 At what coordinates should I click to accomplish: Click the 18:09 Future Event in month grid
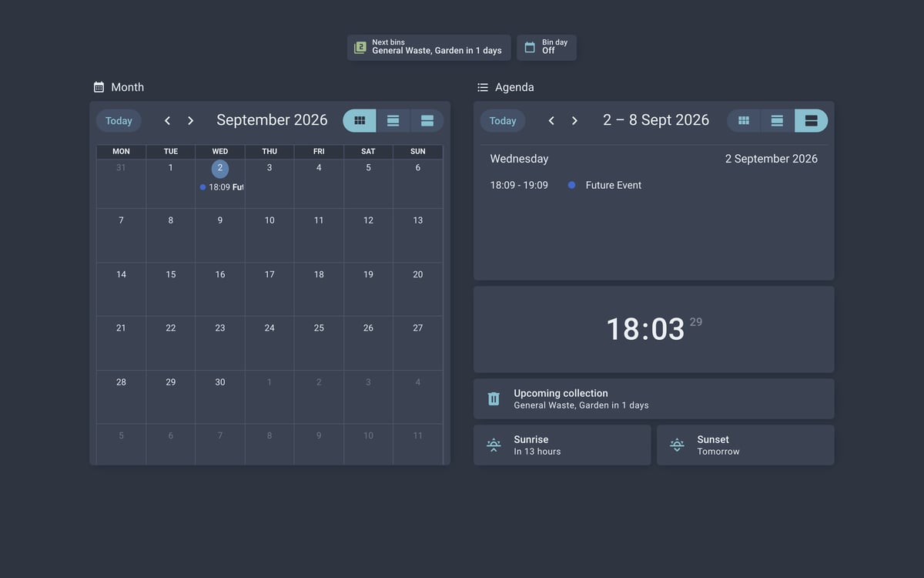click(221, 187)
